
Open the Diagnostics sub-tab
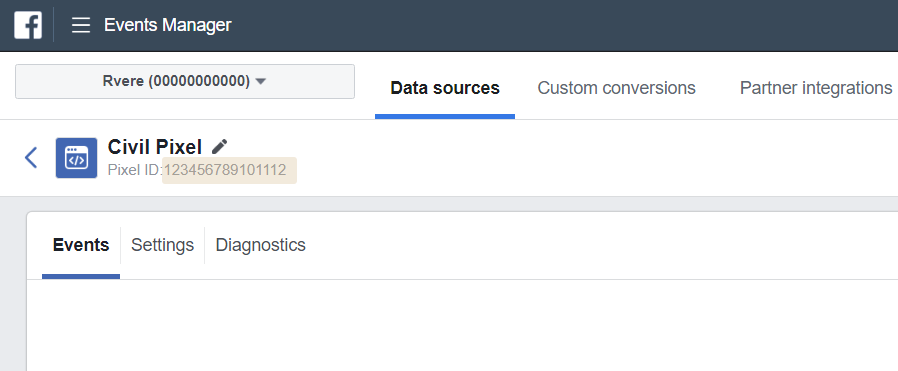(x=261, y=245)
